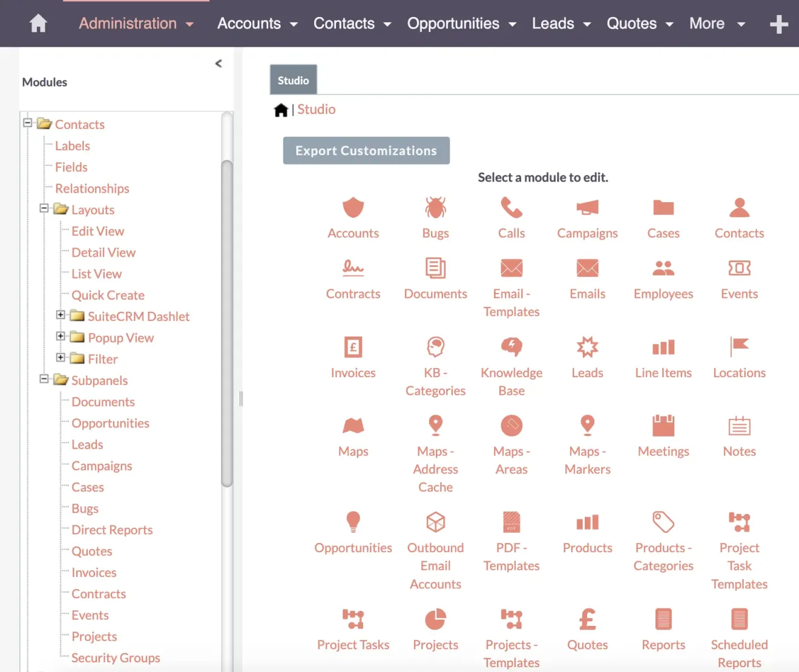This screenshot has width=799, height=672.
Task: Select the Calls phone icon
Action: pyautogui.click(x=511, y=208)
